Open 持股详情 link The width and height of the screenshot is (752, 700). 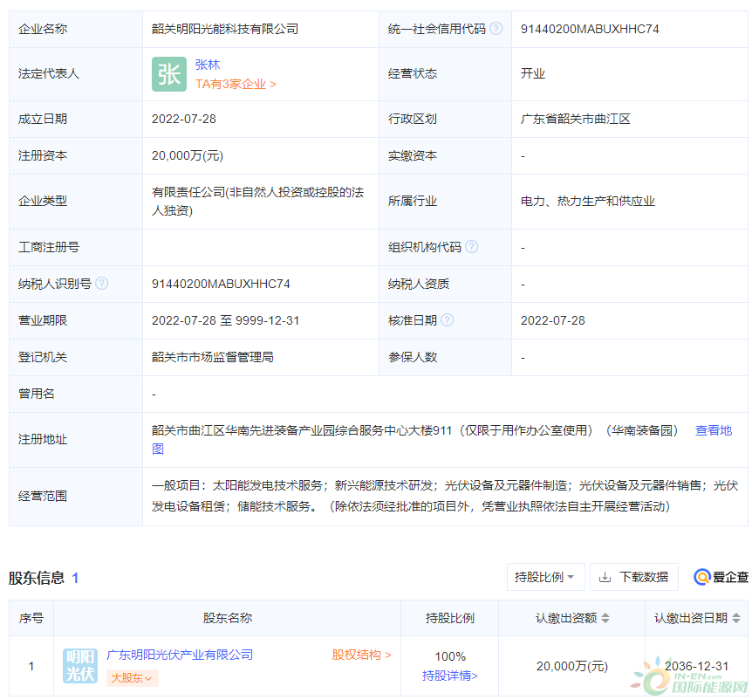point(450,676)
